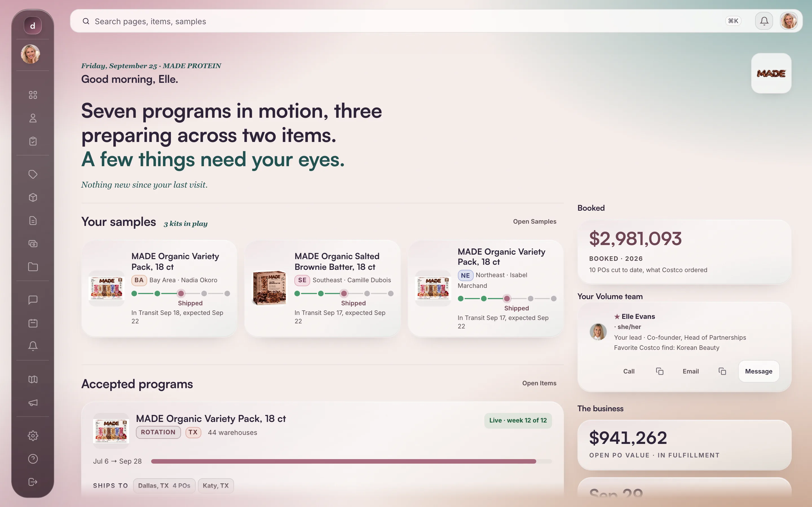Click the notification bell in top bar
Image resolution: width=812 pixels, height=507 pixels.
[x=764, y=21]
